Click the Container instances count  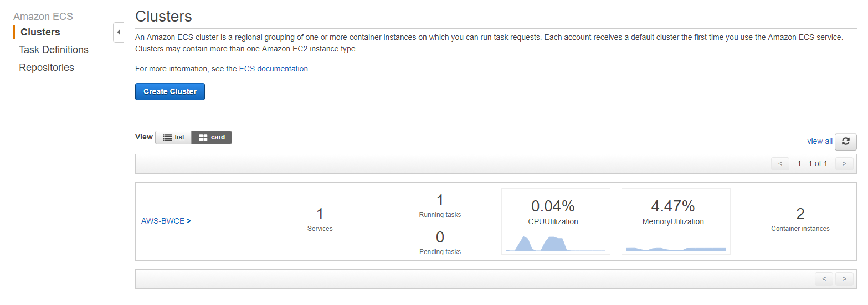[800, 214]
